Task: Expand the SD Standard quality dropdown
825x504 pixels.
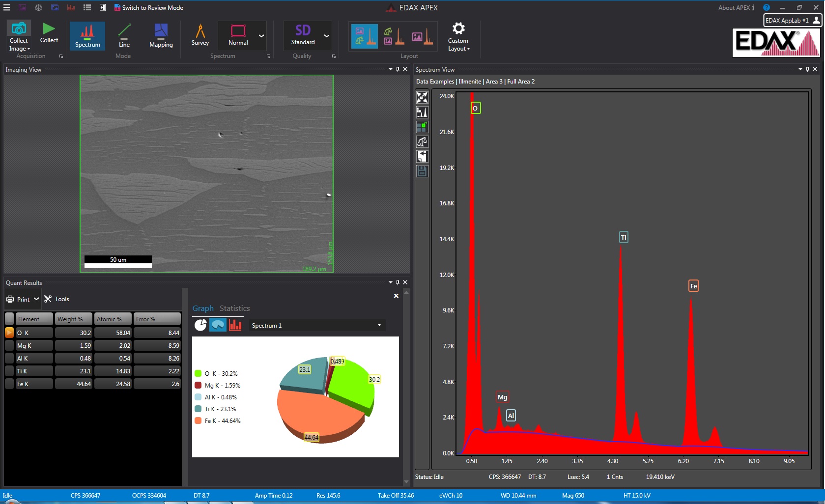Action: pyautogui.click(x=326, y=36)
